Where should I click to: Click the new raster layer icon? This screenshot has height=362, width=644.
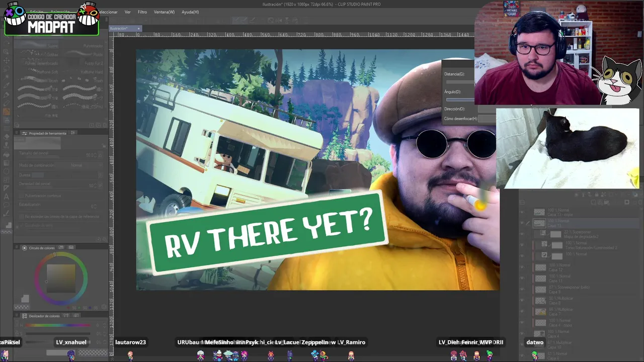pyautogui.click(x=594, y=202)
